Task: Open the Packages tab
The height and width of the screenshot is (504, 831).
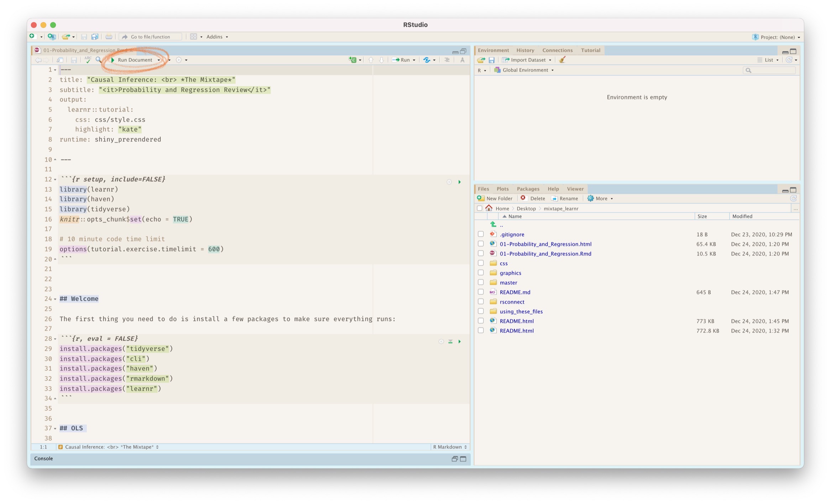Action: tap(528, 189)
